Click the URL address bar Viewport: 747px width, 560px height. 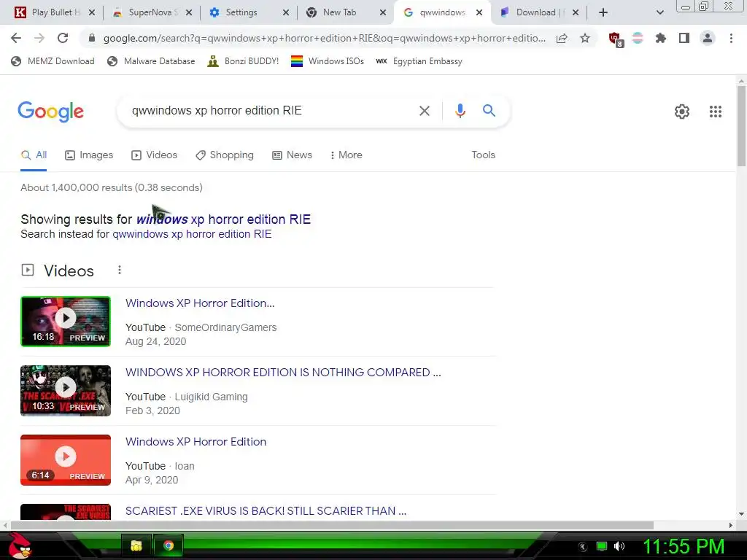(x=324, y=38)
